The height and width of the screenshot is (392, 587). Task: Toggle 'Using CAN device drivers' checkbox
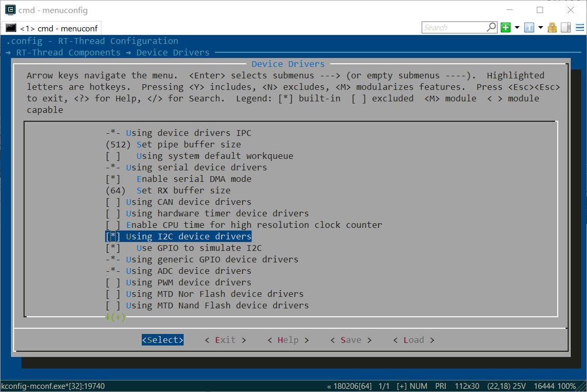point(113,202)
